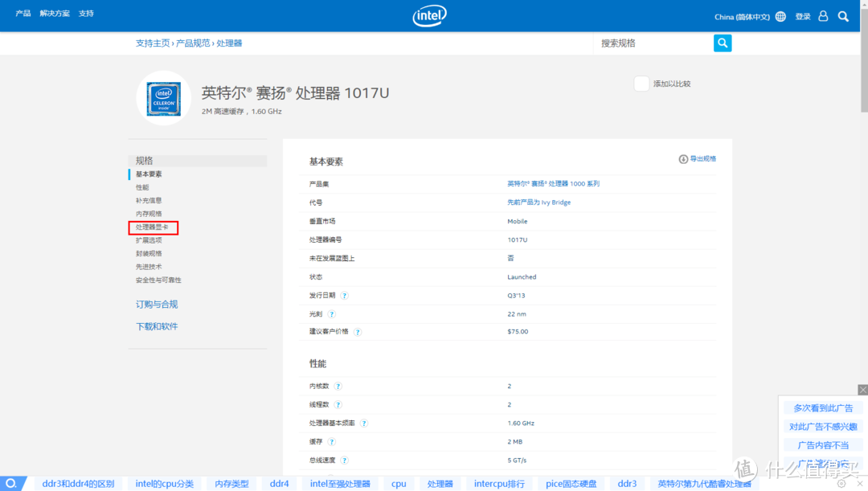Open the header search magnifier icon
This screenshot has width=868, height=491.
[x=843, y=17]
